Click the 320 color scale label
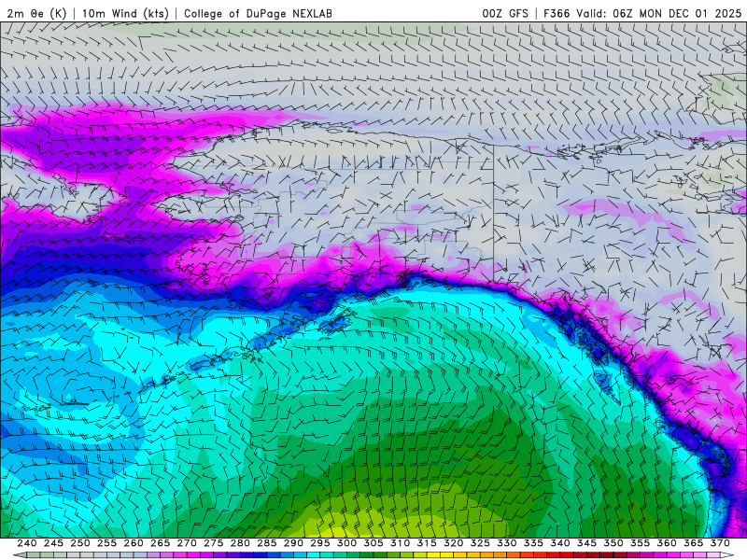 [x=454, y=543]
